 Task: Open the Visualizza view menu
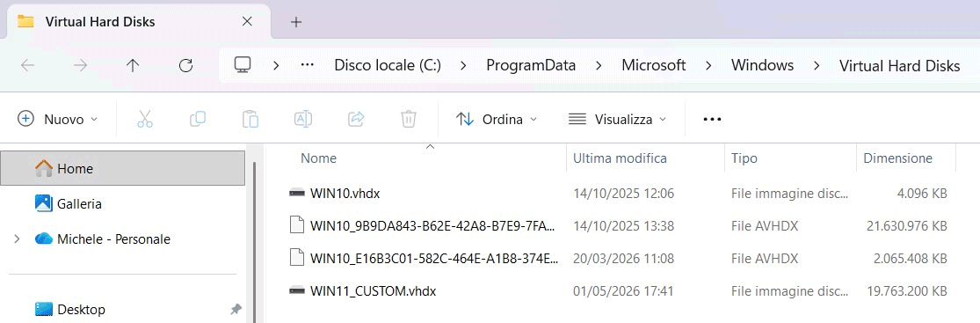tap(618, 119)
